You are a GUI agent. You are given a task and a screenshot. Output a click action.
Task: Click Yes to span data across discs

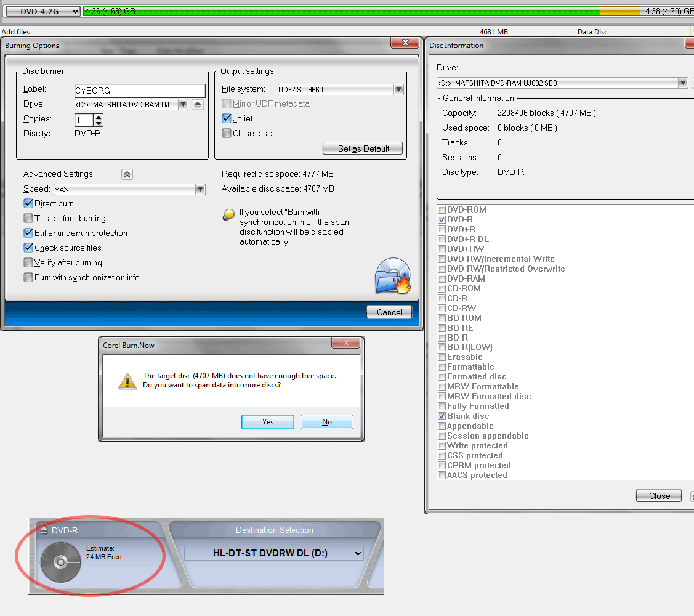click(x=268, y=422)
